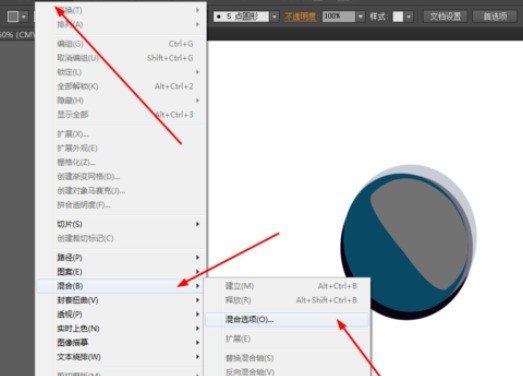Image resolution: width=523 pixels, height=376 pixels.
Task: Open the 图案(E) submenu entry
Action: [x=121, y=272]
